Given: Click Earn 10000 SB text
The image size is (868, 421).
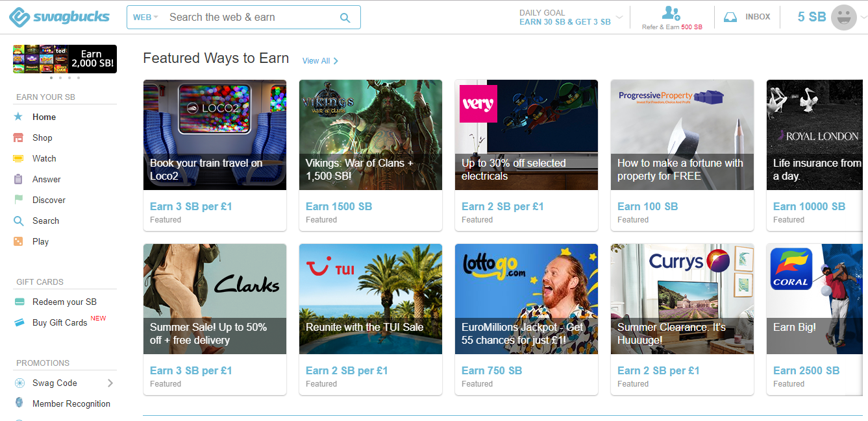Looking at the screenshot, I should (809, 206).
